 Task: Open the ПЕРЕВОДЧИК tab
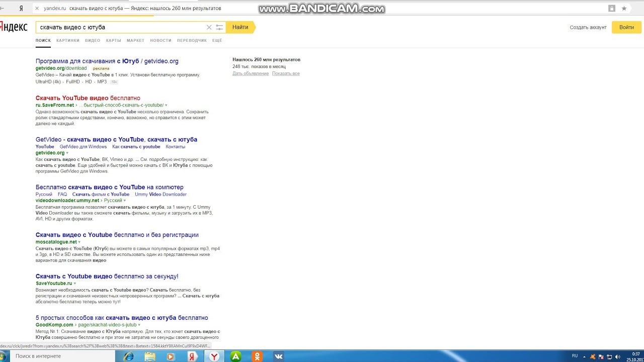coord(192,40)
